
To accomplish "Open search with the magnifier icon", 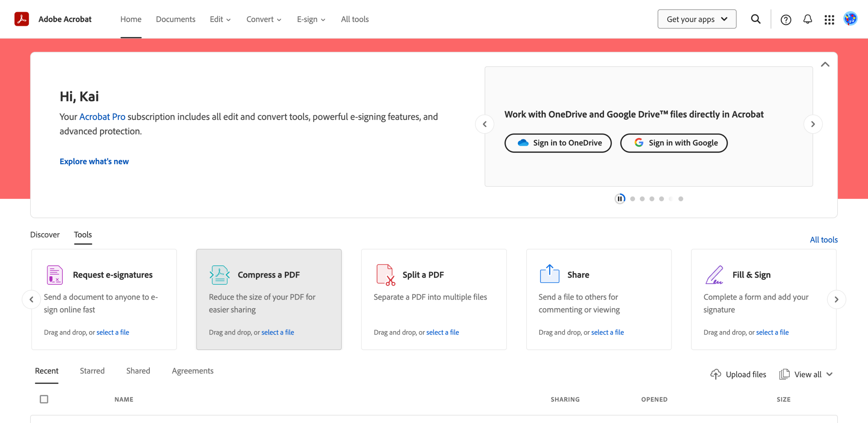I will point(755,19).
